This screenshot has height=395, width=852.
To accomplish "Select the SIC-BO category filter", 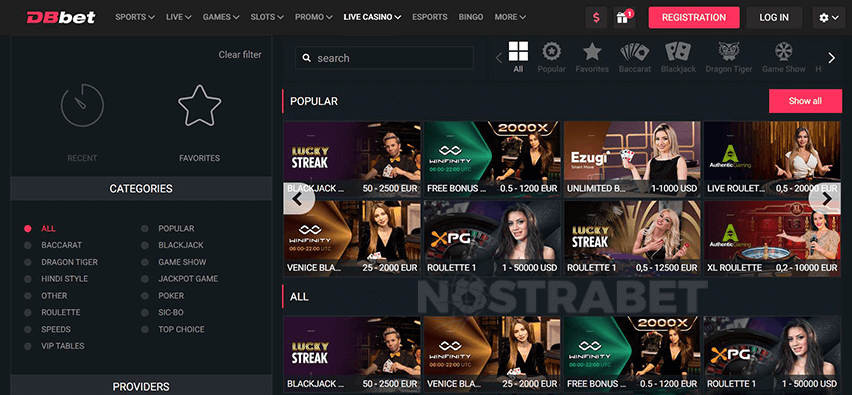I will tap(171, 312).
